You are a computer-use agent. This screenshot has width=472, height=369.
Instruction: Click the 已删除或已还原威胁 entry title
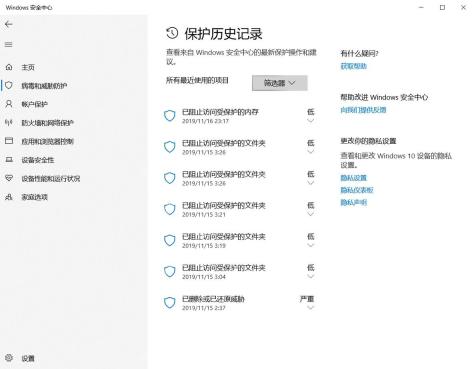(213, 299)
